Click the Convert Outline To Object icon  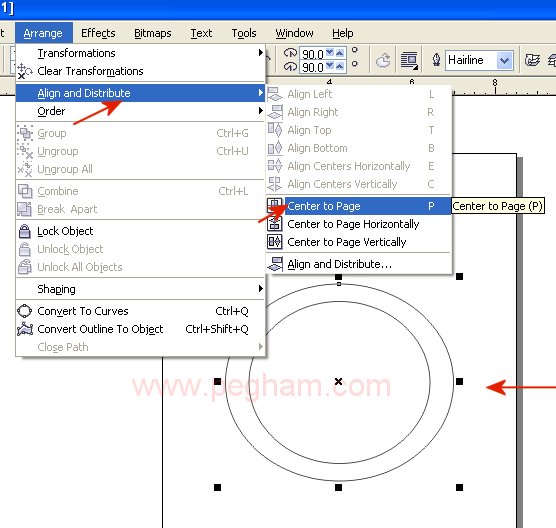click(25, 329)
